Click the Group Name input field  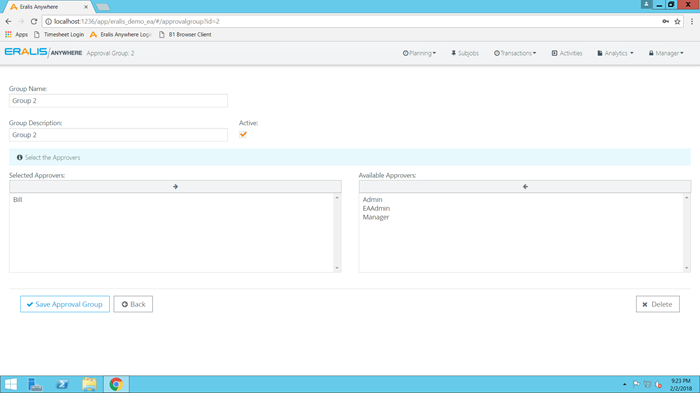click(118, 100)
